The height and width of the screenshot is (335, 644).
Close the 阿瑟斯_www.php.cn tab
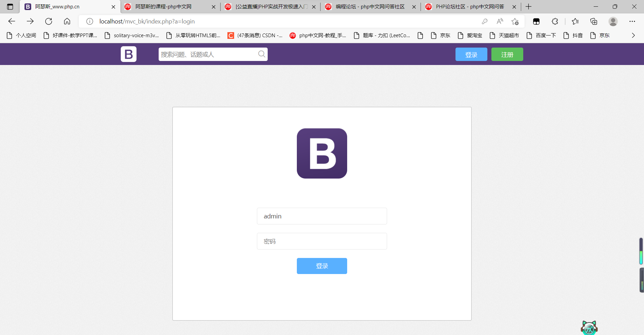click(x=113, y=7)
